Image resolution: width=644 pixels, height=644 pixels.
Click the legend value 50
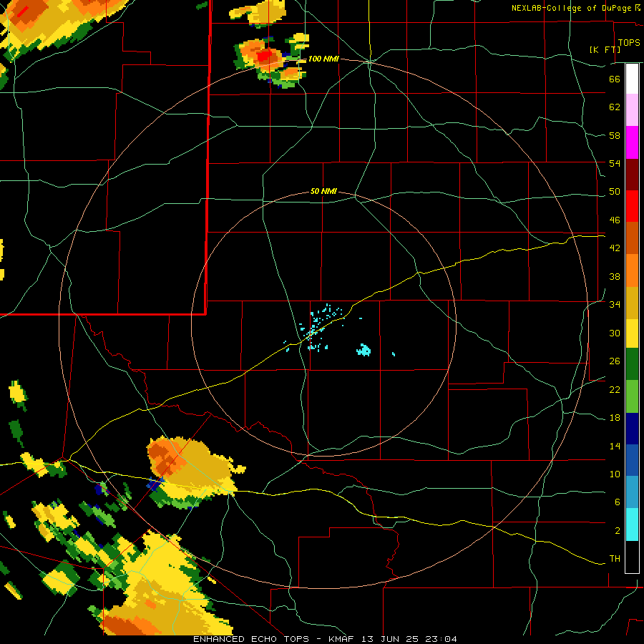click(x=615, y=192)
